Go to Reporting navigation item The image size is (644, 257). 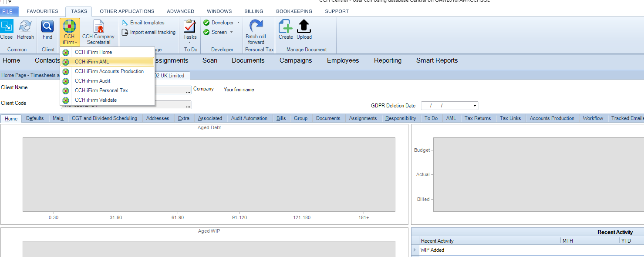(388, 60)
